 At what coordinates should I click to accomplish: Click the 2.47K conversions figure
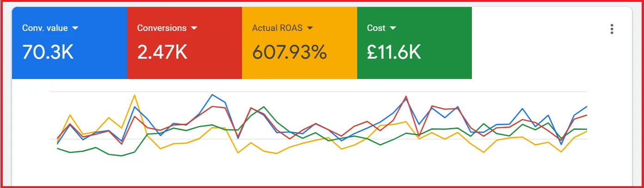coord(162,52)
